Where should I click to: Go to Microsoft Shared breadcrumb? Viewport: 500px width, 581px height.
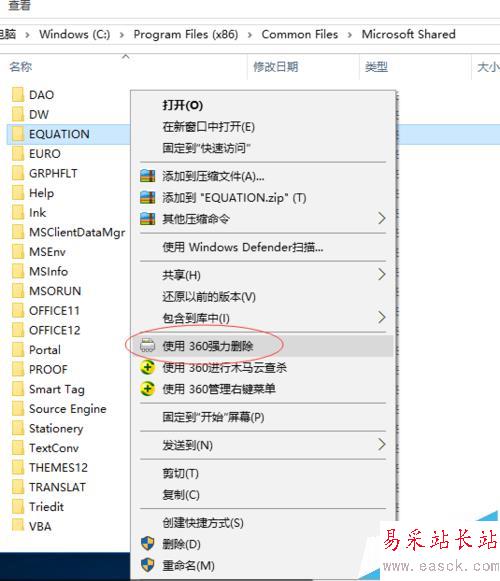[x=408, y=34]
